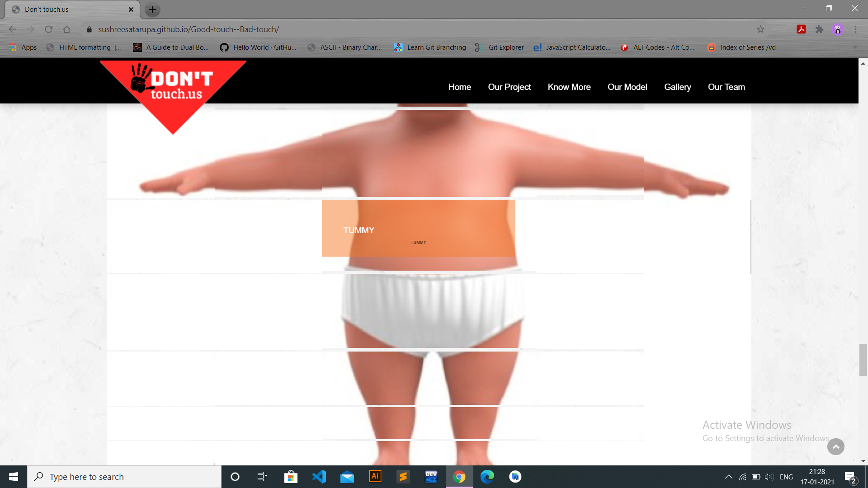Open Adobe Illustrator from taskbar
868x488 pixels.
[x=375, y=477]
